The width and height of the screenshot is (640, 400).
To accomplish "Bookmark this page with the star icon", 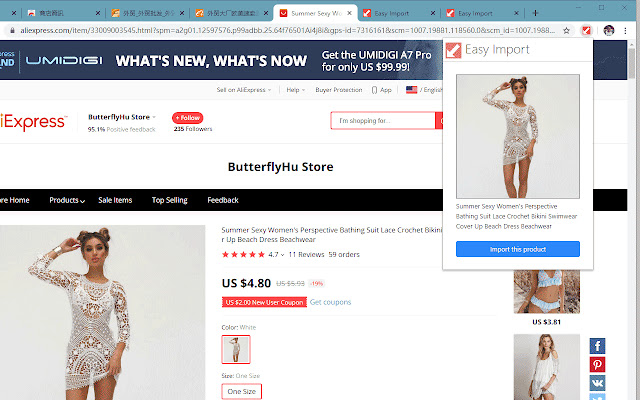I will click(x=566, y=30).
